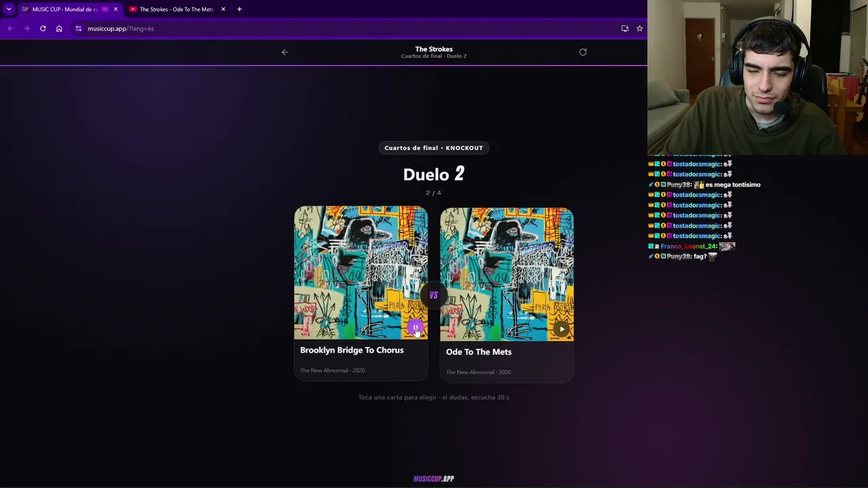Click Franco_Leonel_24's username in chat
The image size is (868, 488).
tap(688, 246)
